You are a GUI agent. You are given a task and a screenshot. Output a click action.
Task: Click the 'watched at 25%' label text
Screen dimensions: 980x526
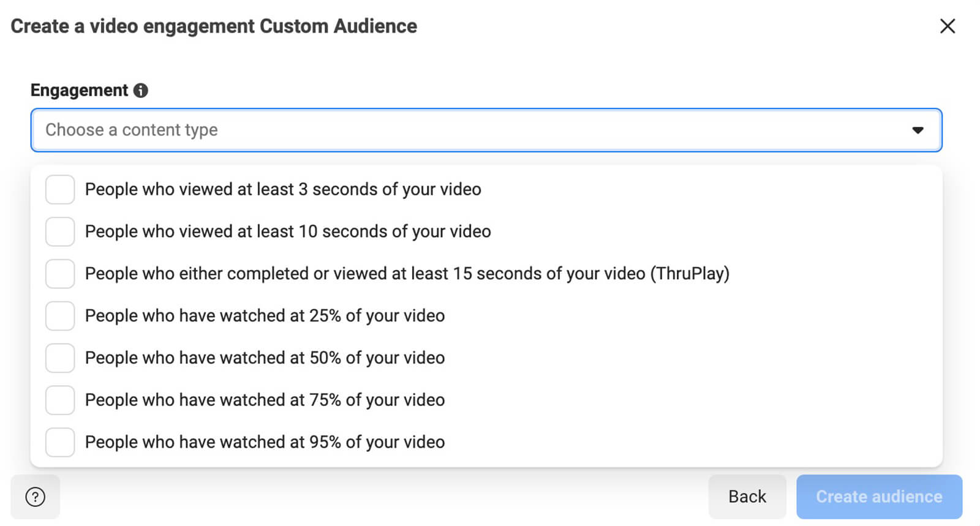click(x=265, y=316)
